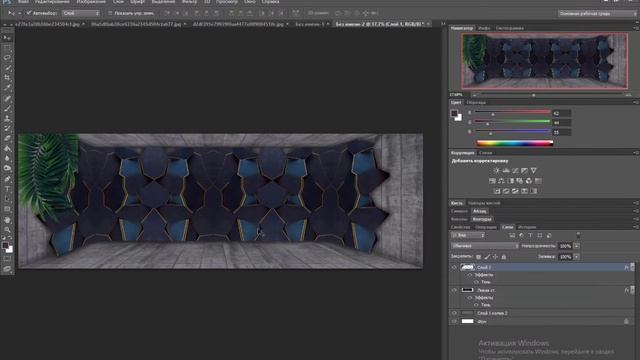
Task: Select the Zoom tool
Action: click(x=7, y=230)
